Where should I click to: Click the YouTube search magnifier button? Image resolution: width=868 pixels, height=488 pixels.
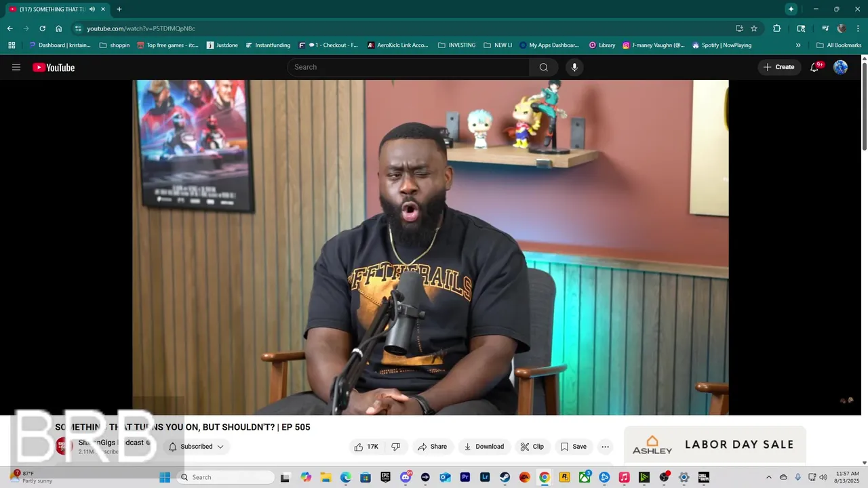pos(544,67)
